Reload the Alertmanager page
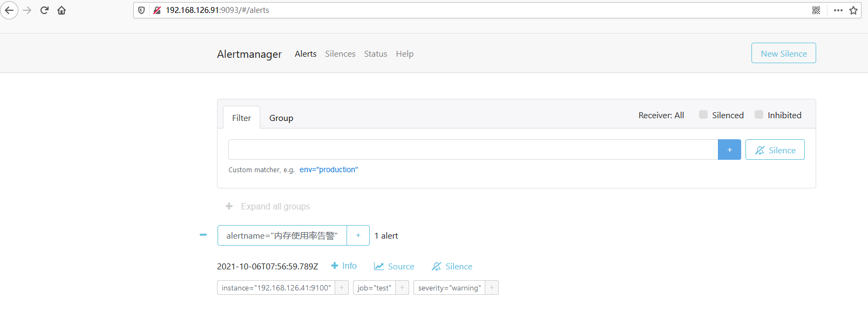 (x=44, y=10)
